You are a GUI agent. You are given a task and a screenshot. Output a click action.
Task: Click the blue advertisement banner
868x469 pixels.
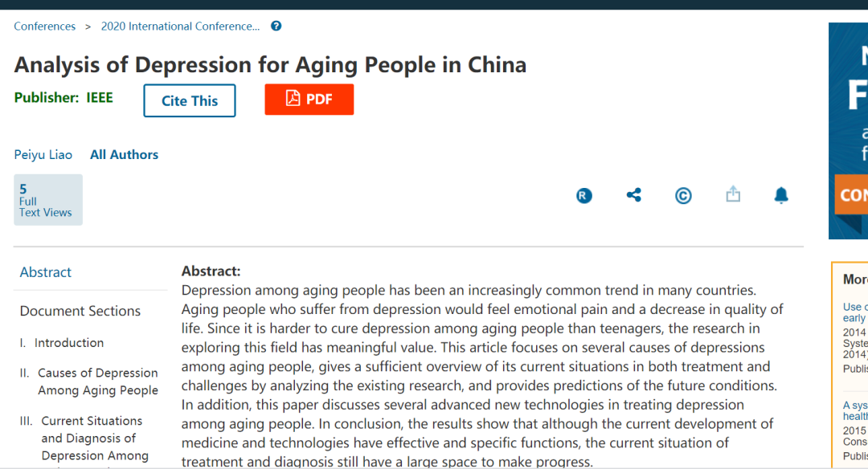pyautogui.click(x=848, y=130)
